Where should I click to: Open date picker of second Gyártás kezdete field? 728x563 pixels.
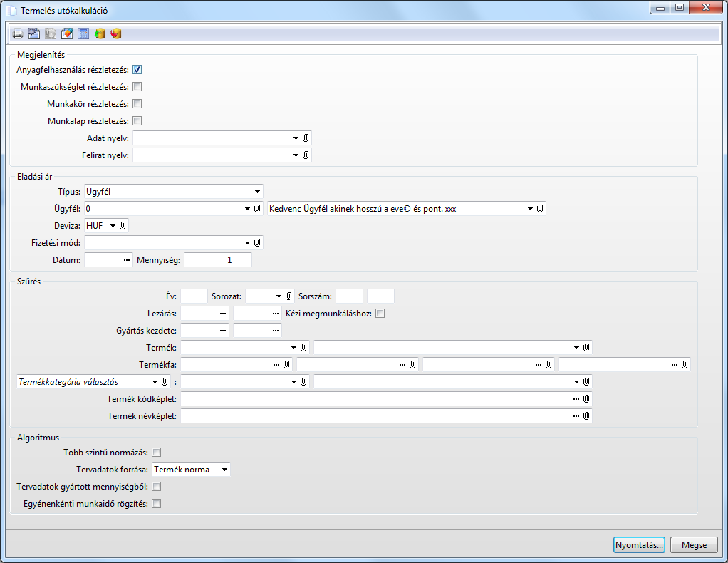pos(276,331)
